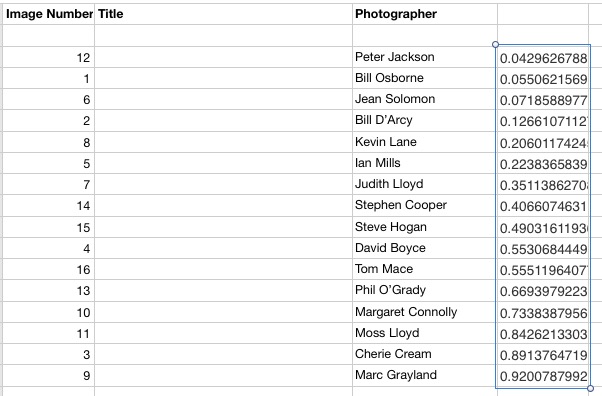Select the Title header cell

(223, 14)
